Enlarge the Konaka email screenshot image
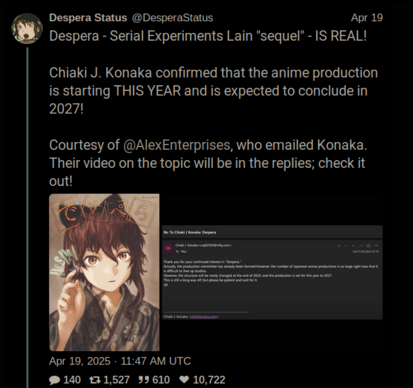This screenshot has width=413, height=388. [x=272, y=272]
